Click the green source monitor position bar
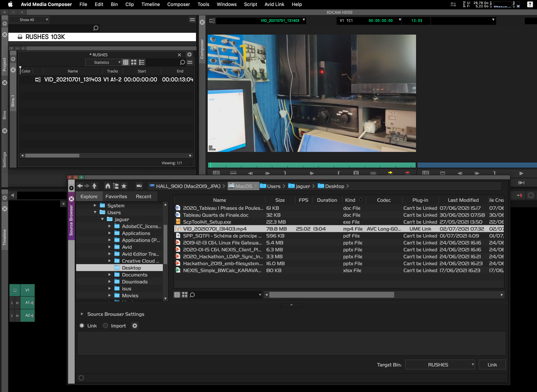The width and height of the screenshot is (537, 392). point(311,165)
